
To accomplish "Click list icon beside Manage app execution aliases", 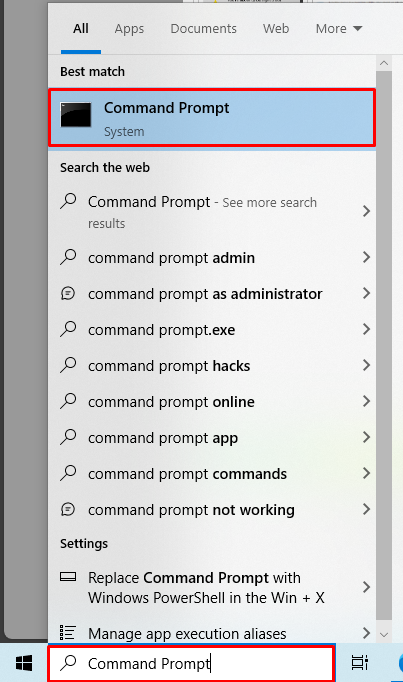I will click(68, 633).
